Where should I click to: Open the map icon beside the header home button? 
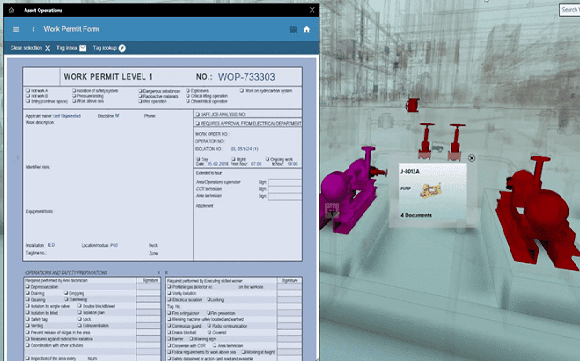coord(293,29)
